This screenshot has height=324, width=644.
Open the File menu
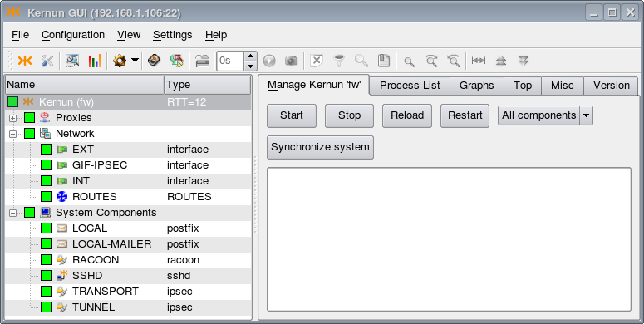click(x=20, y=35)
